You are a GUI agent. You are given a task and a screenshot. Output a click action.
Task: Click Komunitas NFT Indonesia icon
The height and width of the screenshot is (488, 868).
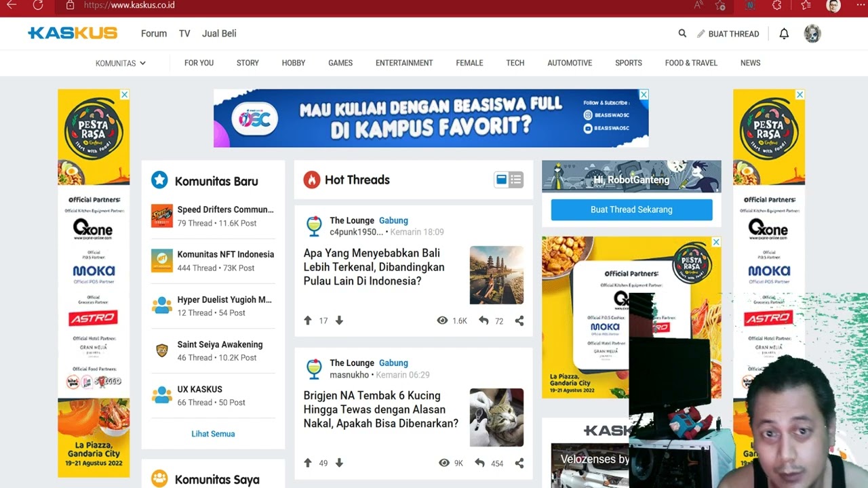click(162, 261)
